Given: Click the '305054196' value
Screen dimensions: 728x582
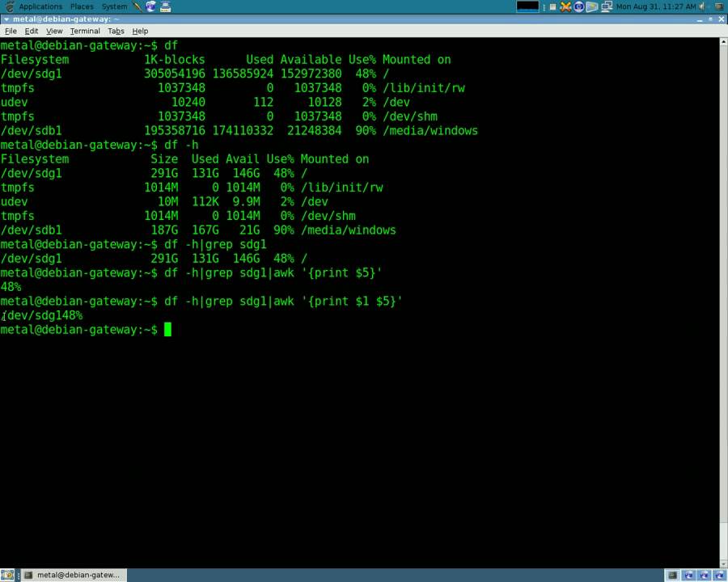Looking at the screenshot, I should pos(175,74).
